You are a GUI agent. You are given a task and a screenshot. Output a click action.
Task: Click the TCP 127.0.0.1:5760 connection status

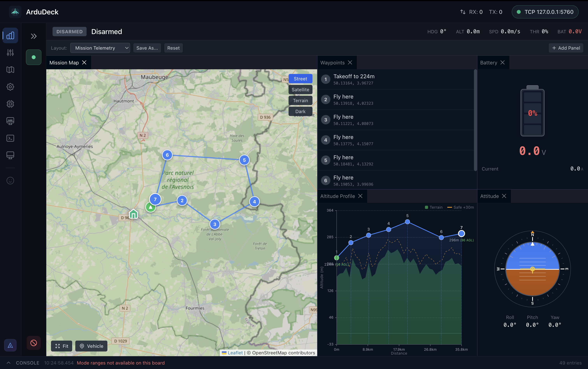545,12
